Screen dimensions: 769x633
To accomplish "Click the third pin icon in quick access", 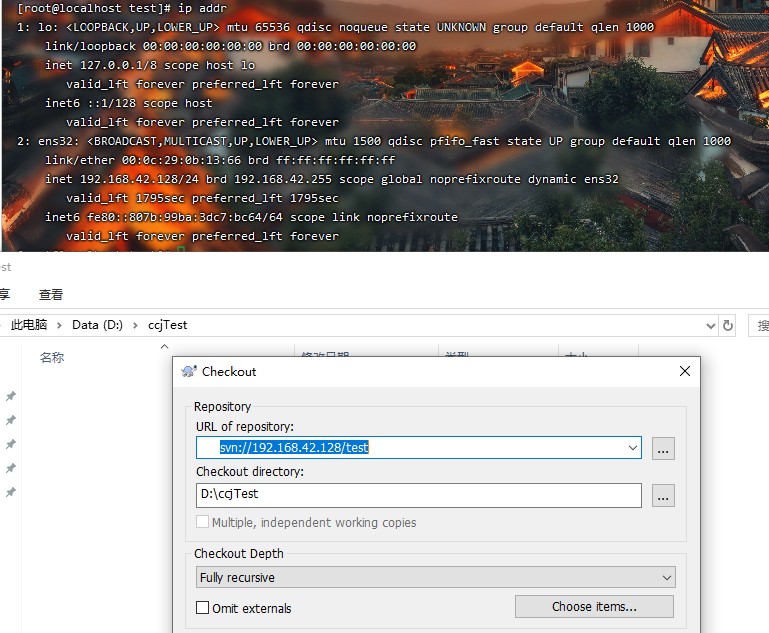I will pos(11,445).
